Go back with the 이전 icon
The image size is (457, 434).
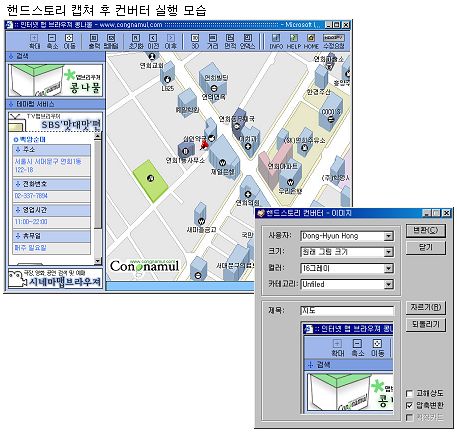pyautogui.click(x=153, y=41)
